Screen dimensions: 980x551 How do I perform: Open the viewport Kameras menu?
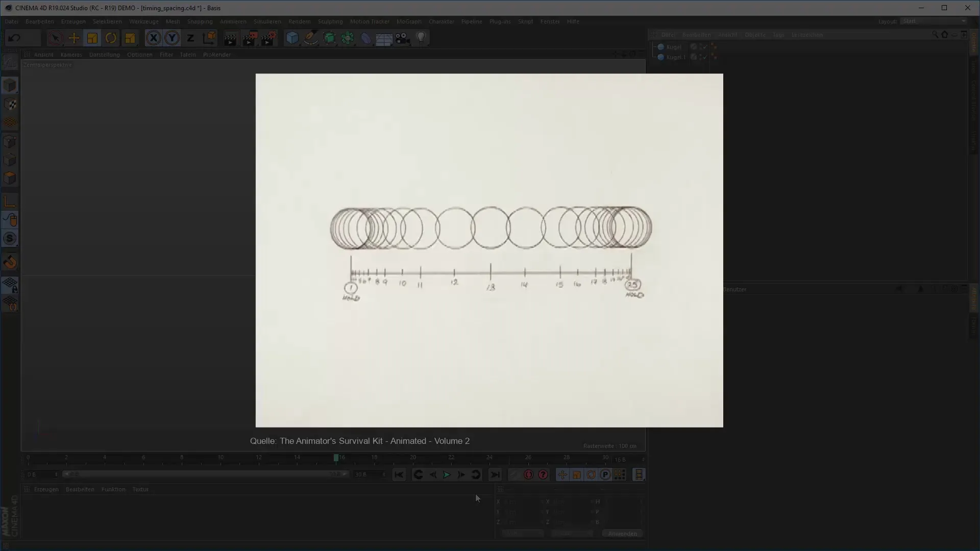pyautogui.click(x=71, y=55)
